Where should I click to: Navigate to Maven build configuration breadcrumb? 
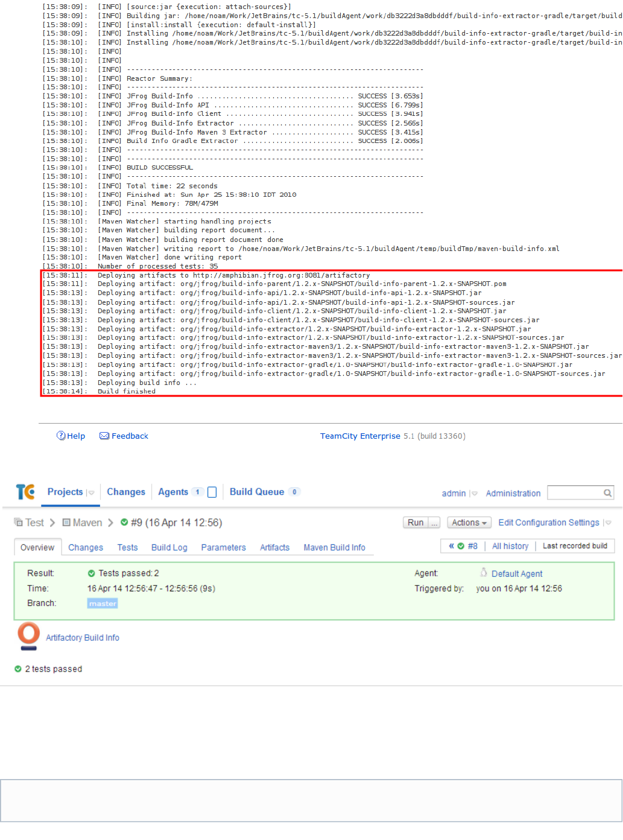[87, 523]
